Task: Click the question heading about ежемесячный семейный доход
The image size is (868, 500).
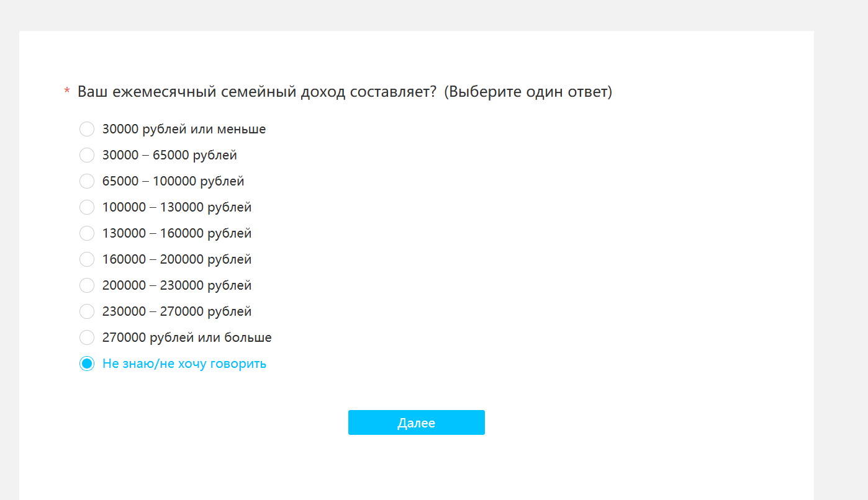Action: pos(345,92)
